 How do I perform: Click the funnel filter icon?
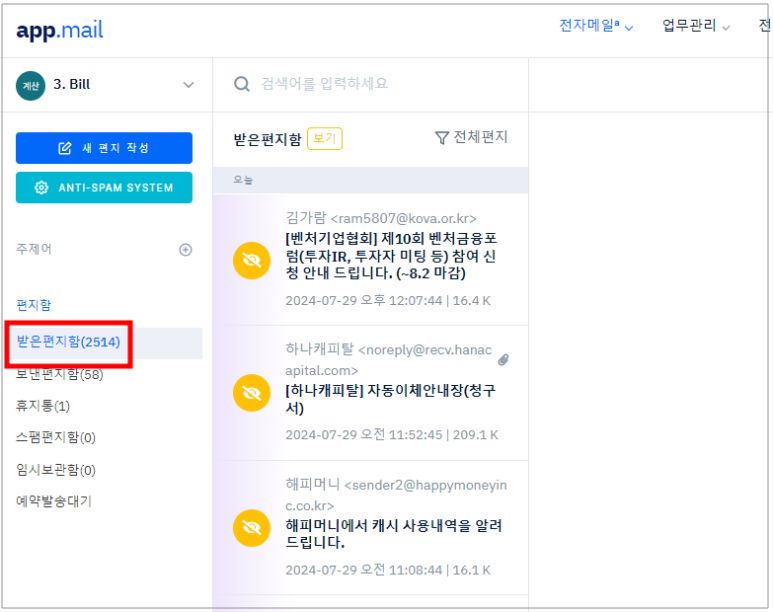pos(442,138)
